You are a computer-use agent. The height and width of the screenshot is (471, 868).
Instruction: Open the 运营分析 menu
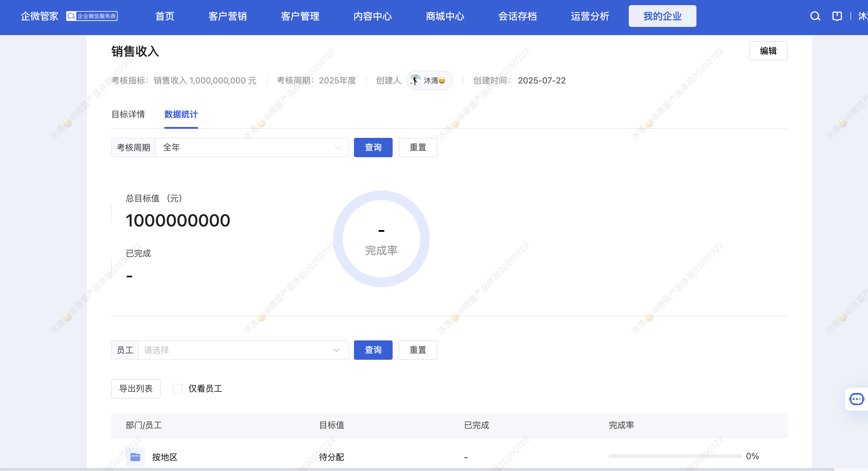point(590,16)
